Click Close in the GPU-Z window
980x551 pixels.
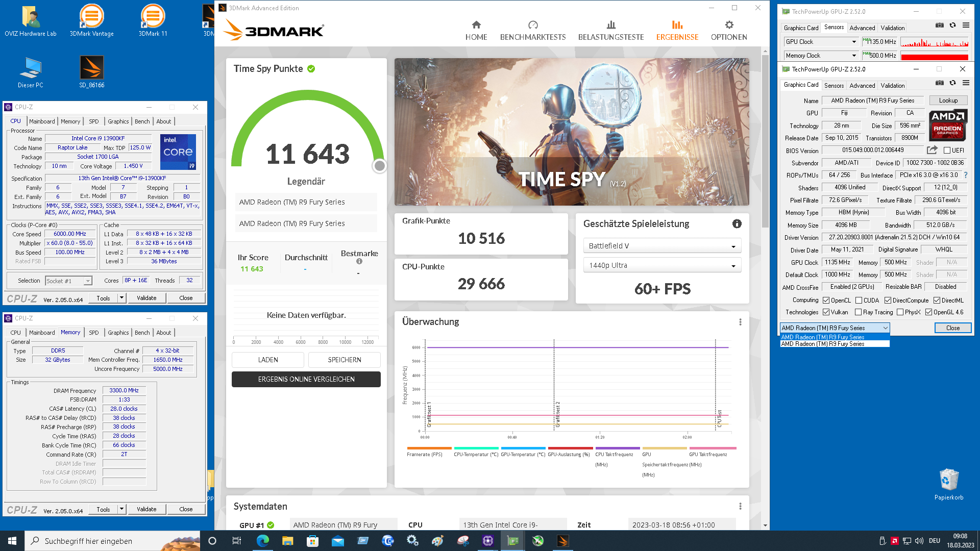tap(953, 328)
